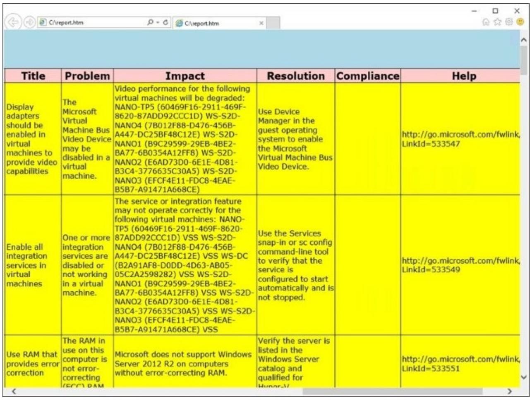
Task: Go back with the browser Back arrow
Action: (13, 23)
